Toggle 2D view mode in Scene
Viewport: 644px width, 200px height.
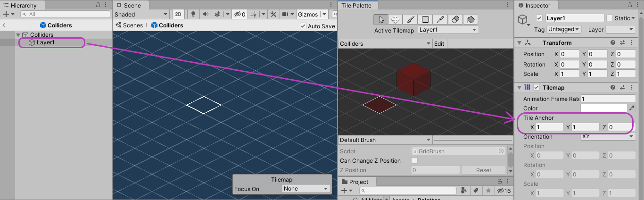[178, 15]
